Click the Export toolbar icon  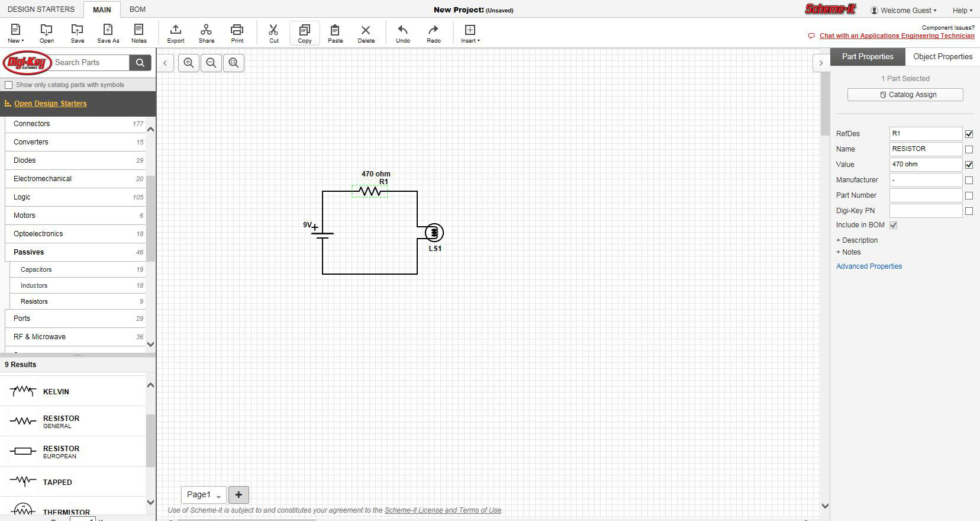(175, 33)
